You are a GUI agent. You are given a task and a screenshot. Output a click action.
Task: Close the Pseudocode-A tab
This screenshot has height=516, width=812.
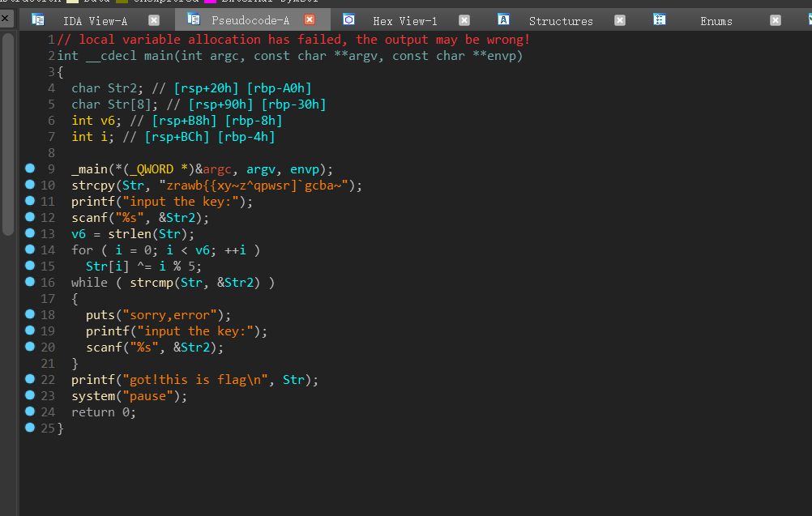[x=310, y=19]
